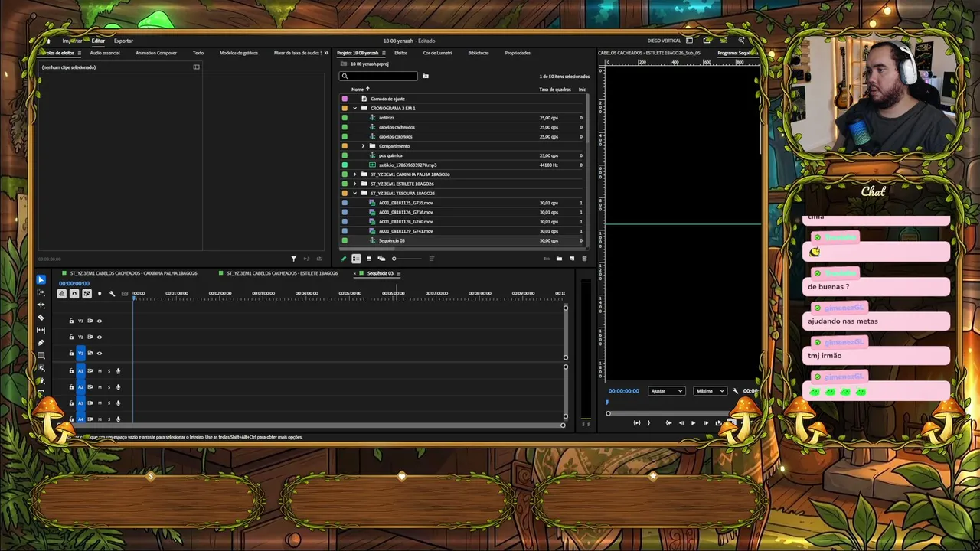Select the Selection arrow tool

coord(41,280)
